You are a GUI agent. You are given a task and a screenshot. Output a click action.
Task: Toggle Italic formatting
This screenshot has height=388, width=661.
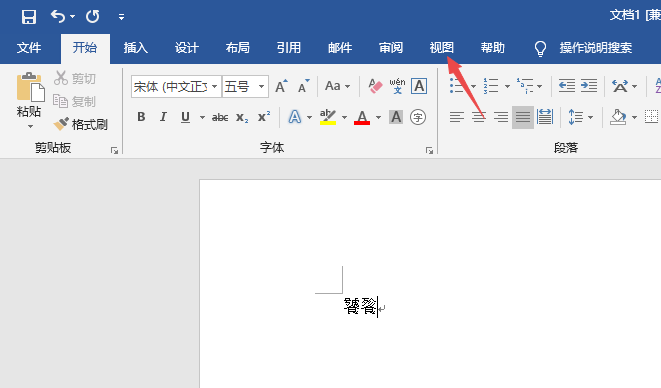[163, 117]
